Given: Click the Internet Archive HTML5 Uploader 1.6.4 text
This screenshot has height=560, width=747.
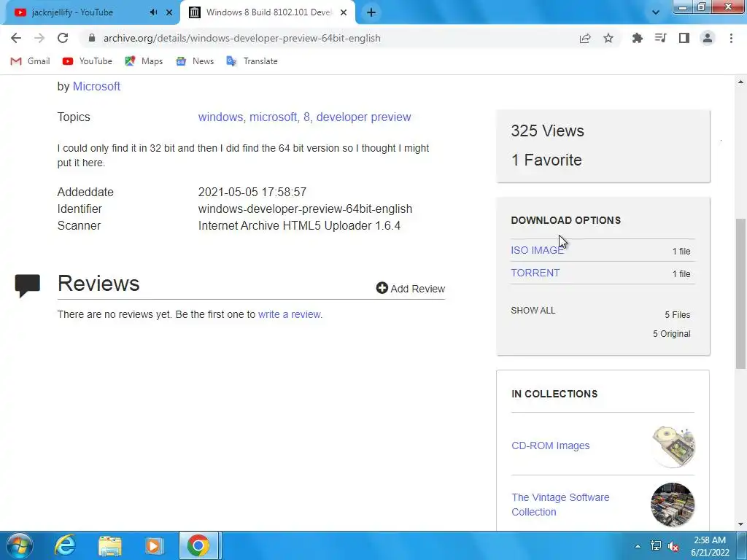Looking at the screenshot, I should (299, 226).
